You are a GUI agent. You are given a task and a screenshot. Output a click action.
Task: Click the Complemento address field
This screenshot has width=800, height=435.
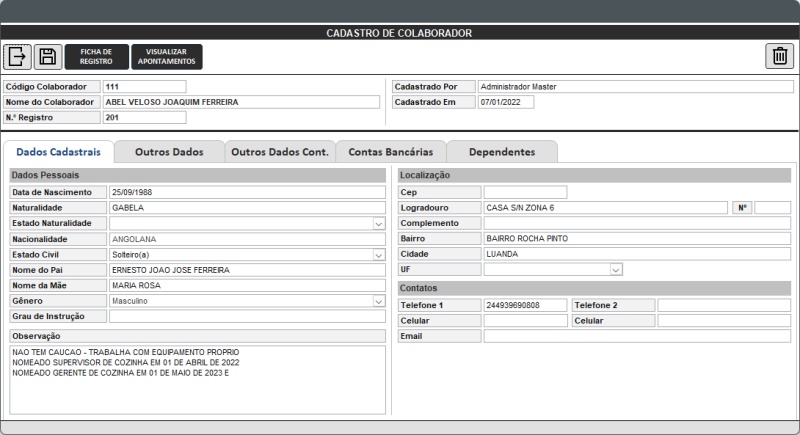coord(636,223)
